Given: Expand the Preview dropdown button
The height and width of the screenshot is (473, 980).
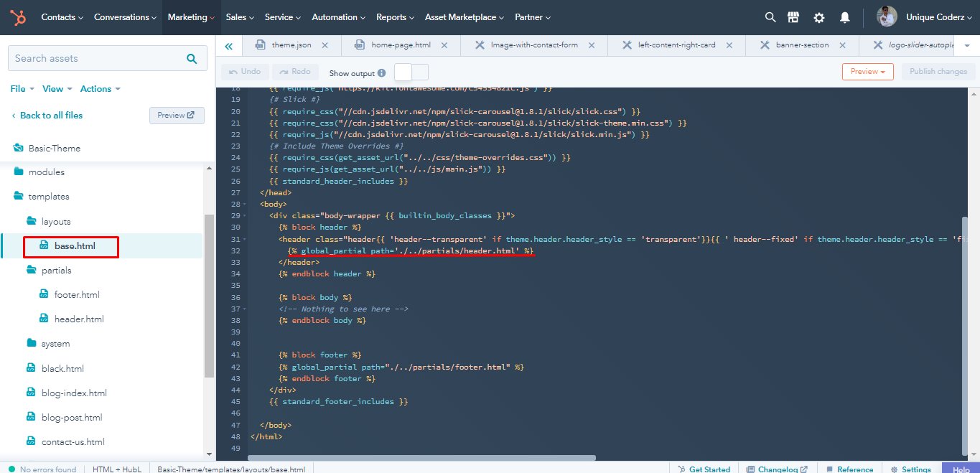Looking at the screenshot, I should click(867, 72).
